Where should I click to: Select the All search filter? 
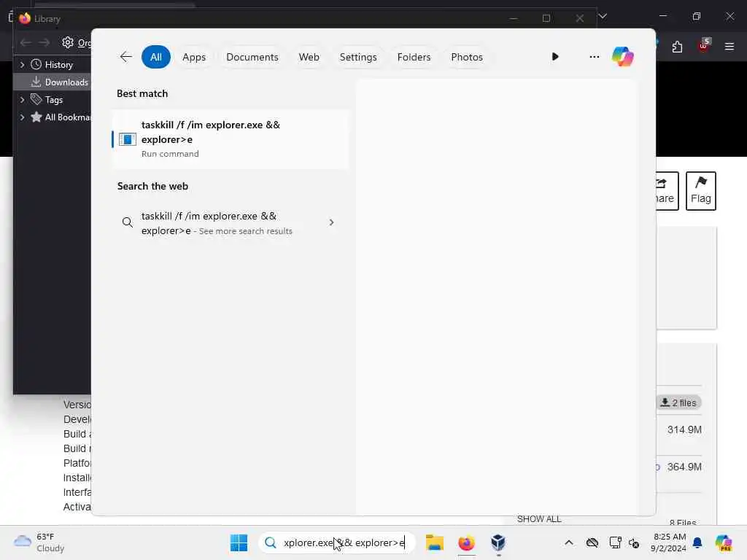(x=156, y=57)
